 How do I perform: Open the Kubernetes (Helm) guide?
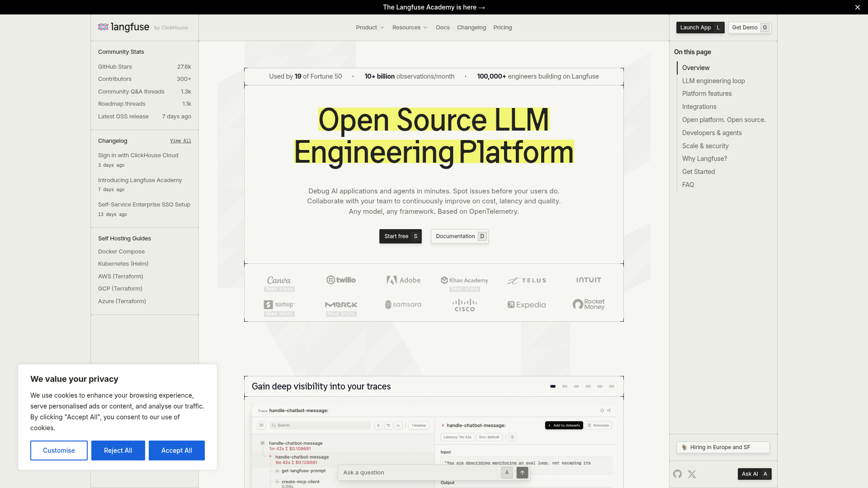(123, 264)
